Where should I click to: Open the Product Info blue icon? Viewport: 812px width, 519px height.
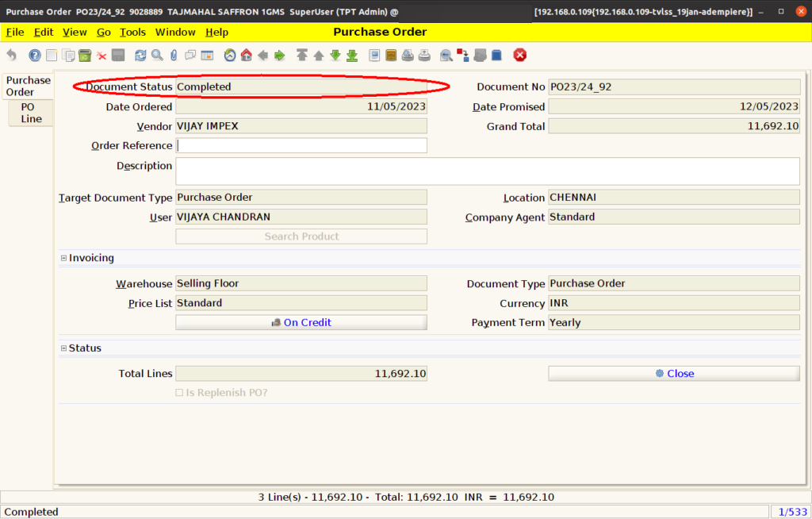[496, 55]
